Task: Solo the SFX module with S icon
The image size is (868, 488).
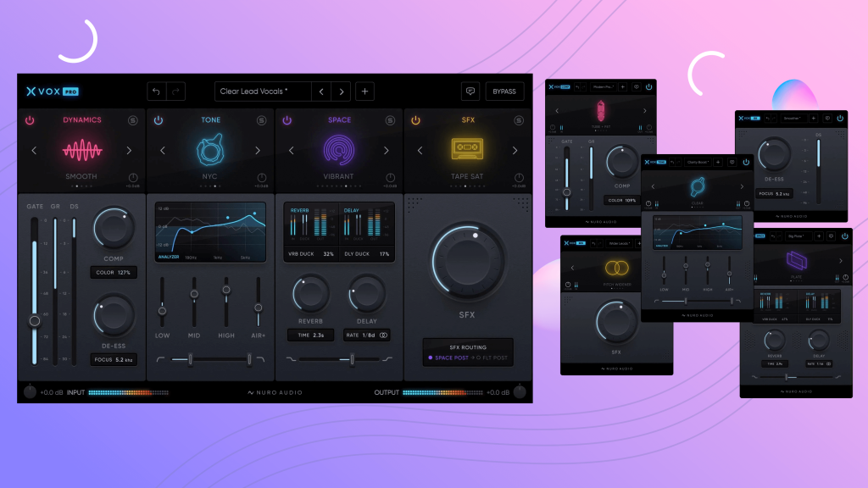Action: 518,120
